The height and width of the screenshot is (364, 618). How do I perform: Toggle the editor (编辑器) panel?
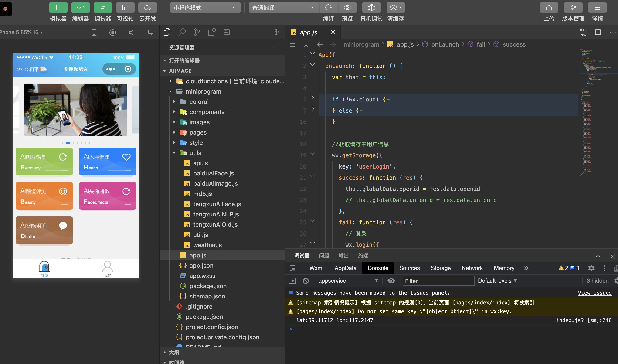[x=80, y=8]
